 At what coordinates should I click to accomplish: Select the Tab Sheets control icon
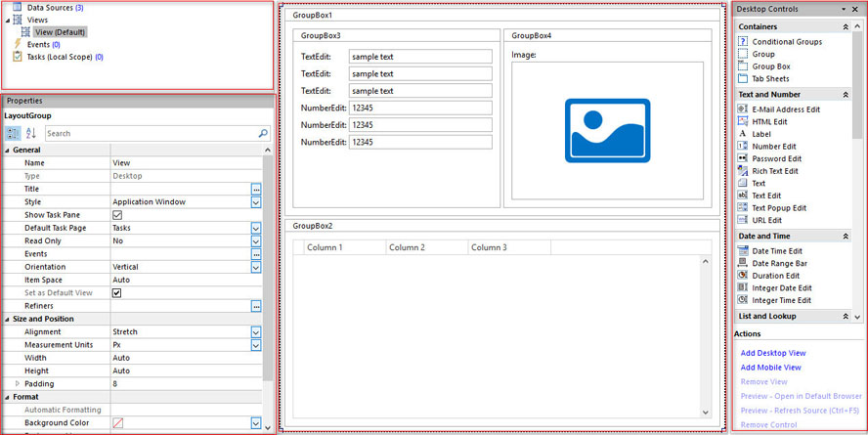(743, 78)
